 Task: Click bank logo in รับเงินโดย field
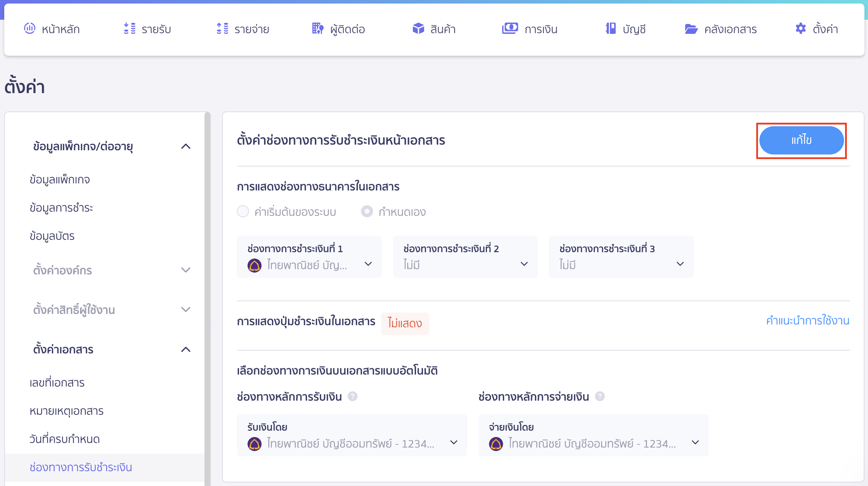click(x=254, y=444)
